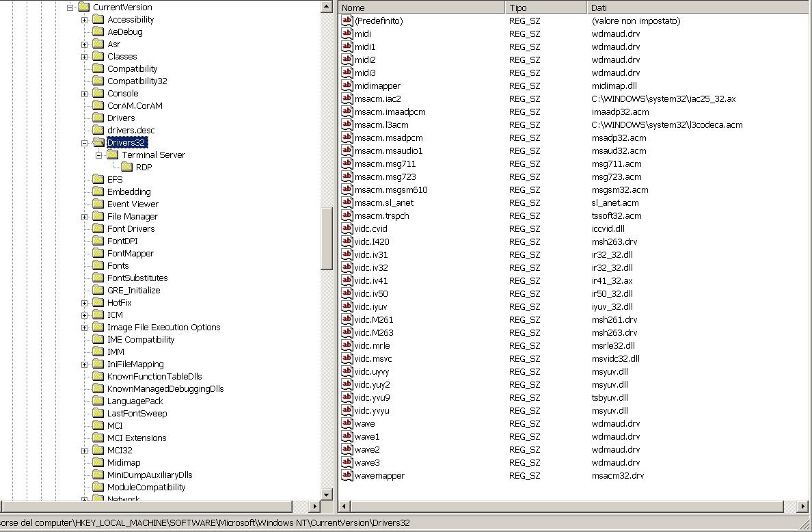The image size is (812, 532).
Task: Expand the File Manager key
Action: coord(84,217)
